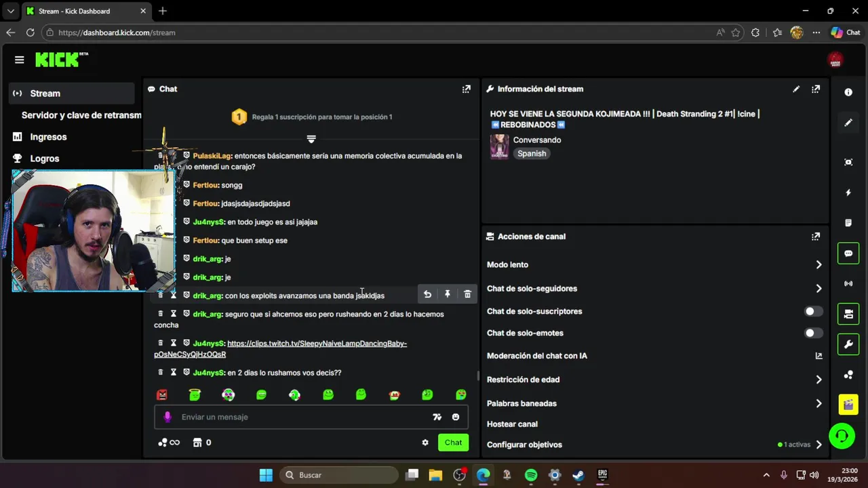Open the browser tab search dropdown

pos(10,11)
